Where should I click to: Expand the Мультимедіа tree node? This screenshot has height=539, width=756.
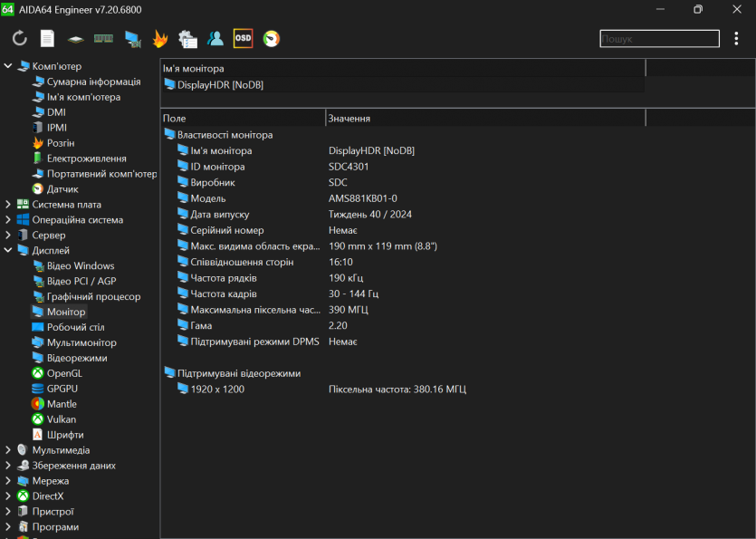tap(8, 450)
